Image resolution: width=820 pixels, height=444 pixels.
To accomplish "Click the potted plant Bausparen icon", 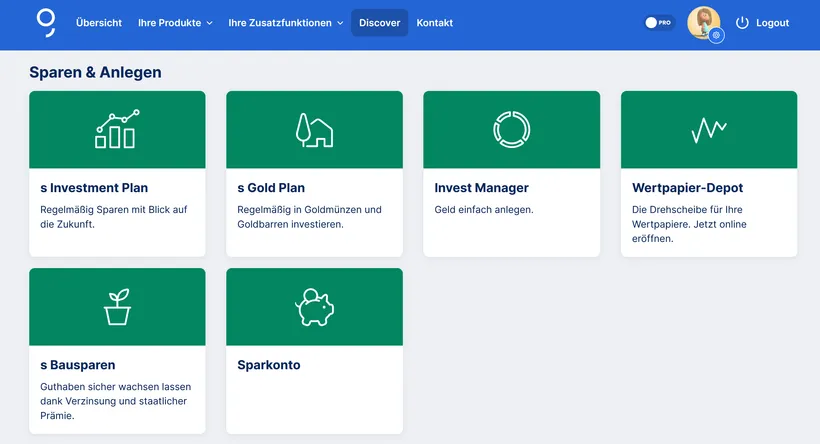I will (117, 307).
